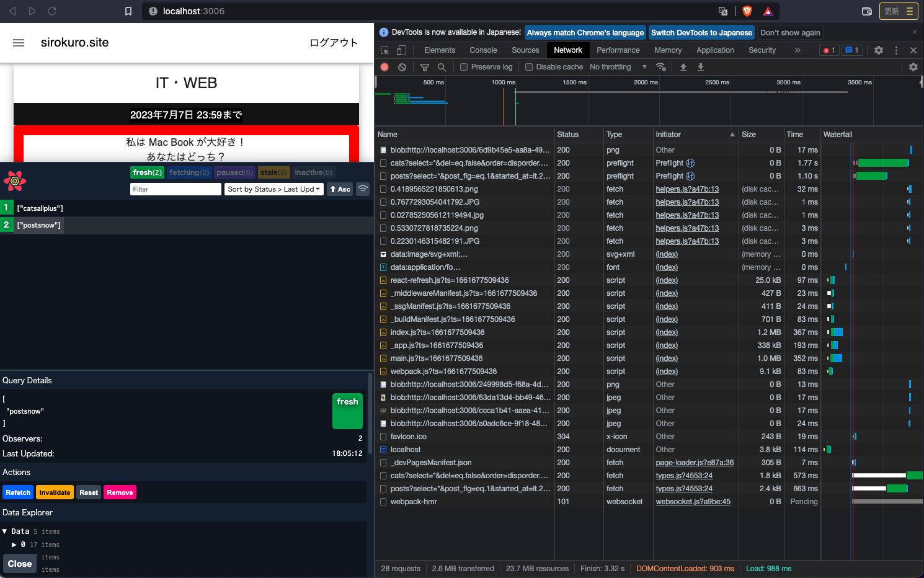
Task: Click the React Query flower logo
Action: tap(15, 181)
